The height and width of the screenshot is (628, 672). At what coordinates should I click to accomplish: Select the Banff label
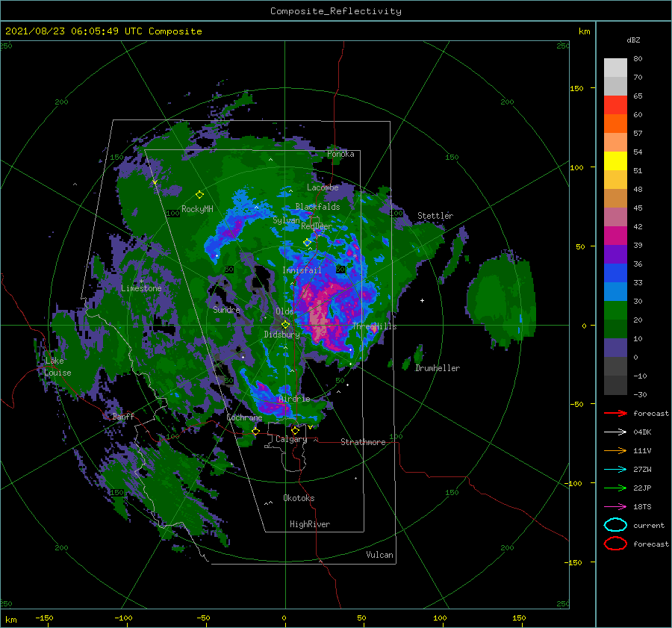(x=123, y=416)
